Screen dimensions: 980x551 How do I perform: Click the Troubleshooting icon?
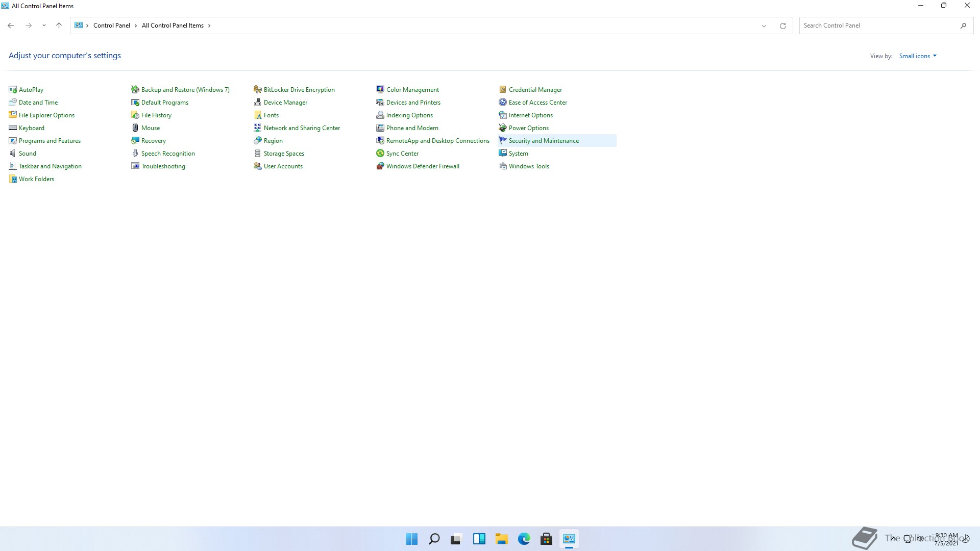135,166
